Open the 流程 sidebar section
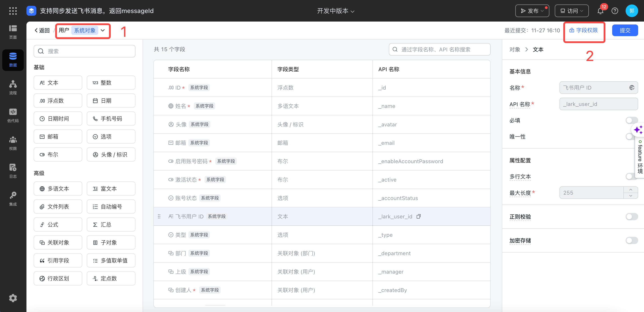This screenshot has height=312, width=644. [13, 88]
